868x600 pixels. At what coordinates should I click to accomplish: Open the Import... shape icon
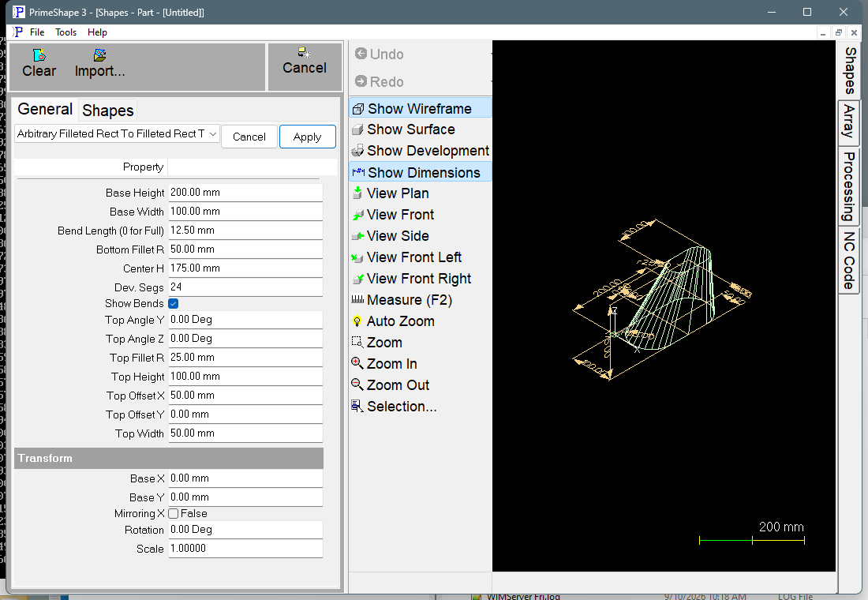tap(99, 55)
